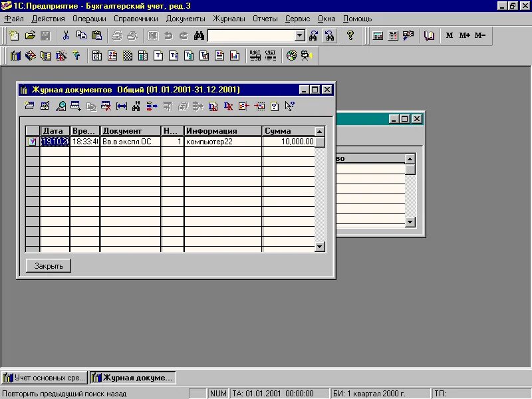The height and width of the screenshot is (399, 532).
Task: Open the checkerboard chess-sheet report icon
Action: pos(128,56)
